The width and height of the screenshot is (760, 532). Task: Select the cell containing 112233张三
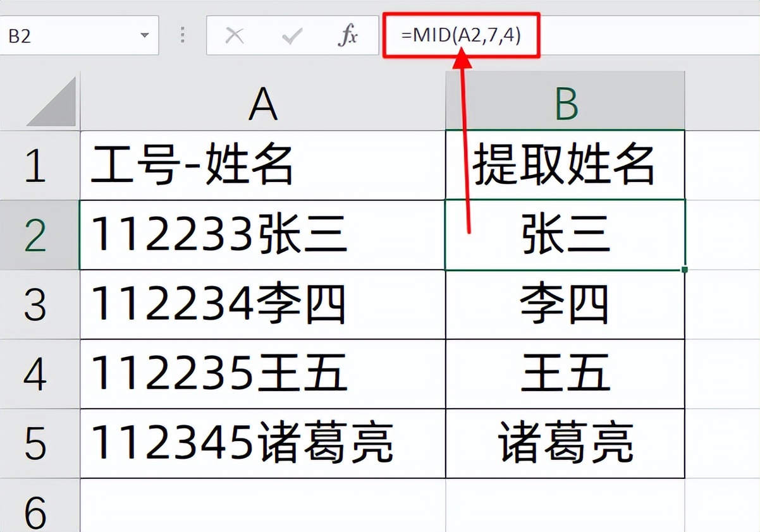[264, 234]
